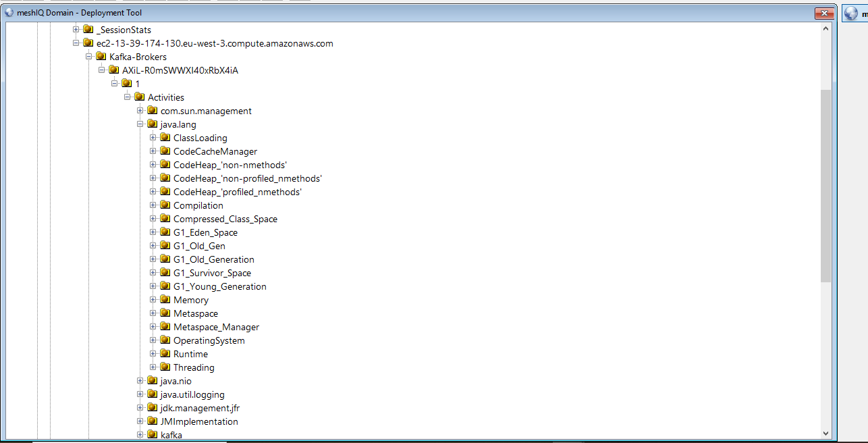This screenshot has width=868, height=443.
Task: Click the ClassLoading folder icon
Action: (x=165, y=138)
